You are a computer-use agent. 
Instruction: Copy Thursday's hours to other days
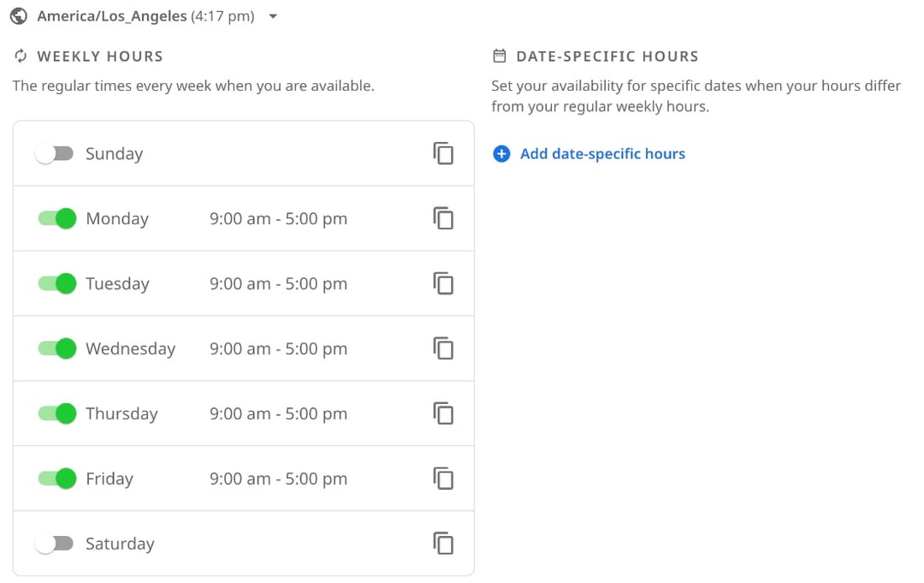coord(443,413)
